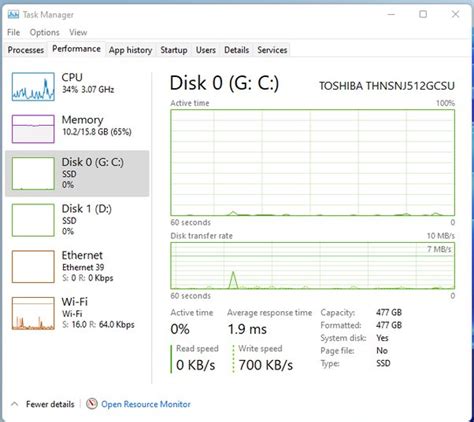Screen dimensions: 474x422
Task: Select the Memory usage graph thumbnail
Action: click(x=33, y=129)
